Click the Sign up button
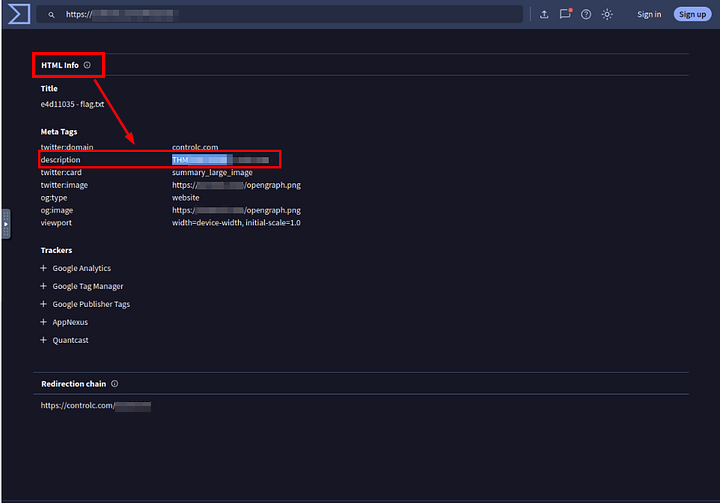The image size is (720, 503). tap(692, 14)
